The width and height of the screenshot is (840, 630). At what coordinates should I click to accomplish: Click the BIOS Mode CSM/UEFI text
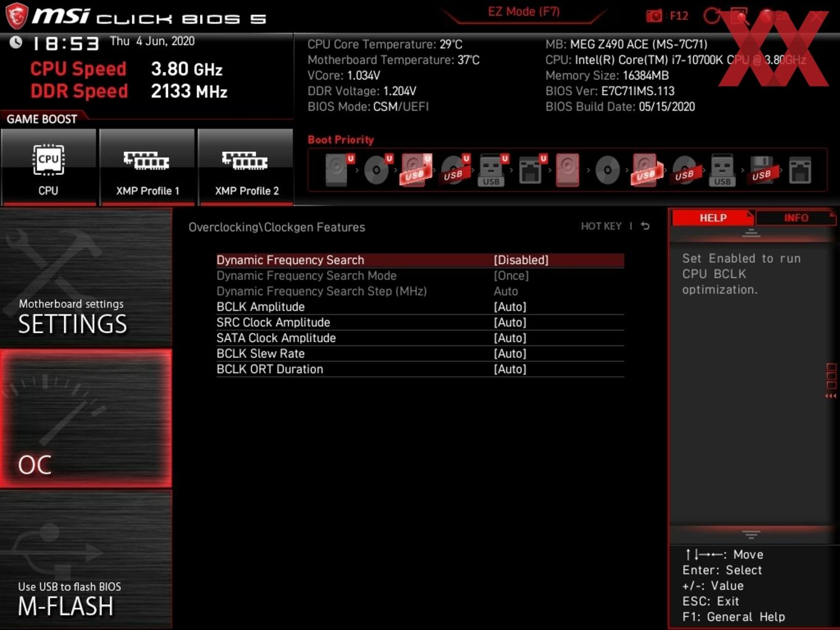[368, 106]
